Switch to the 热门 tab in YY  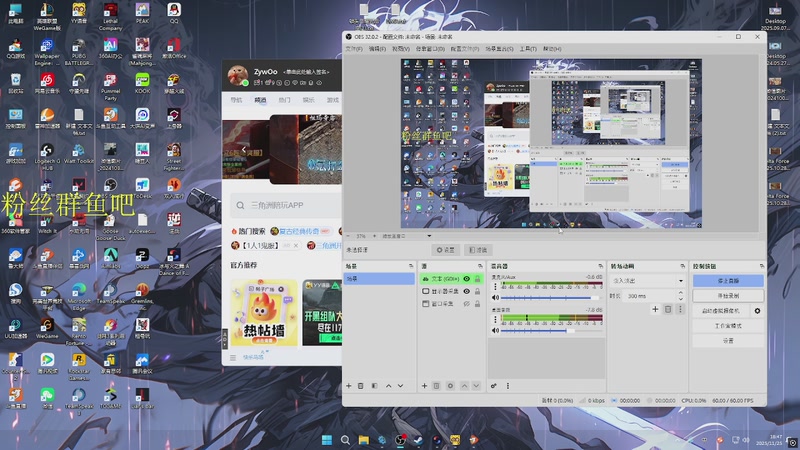pos(284,100)
